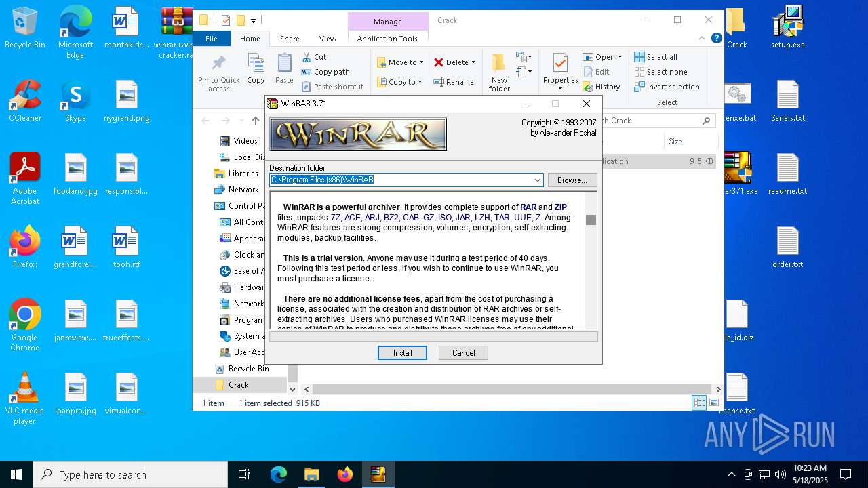Select the Firefox desktop shortcut

point(25,248)
